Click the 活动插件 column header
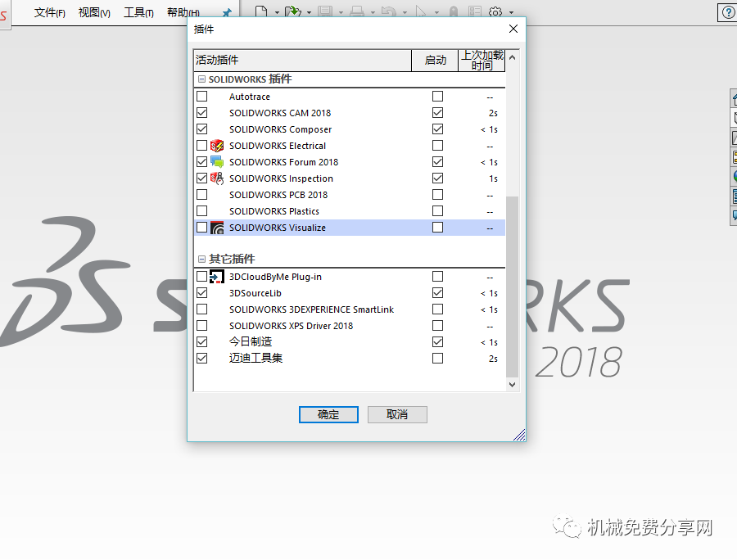Screen dimensions: 737x560 (303, 61)
